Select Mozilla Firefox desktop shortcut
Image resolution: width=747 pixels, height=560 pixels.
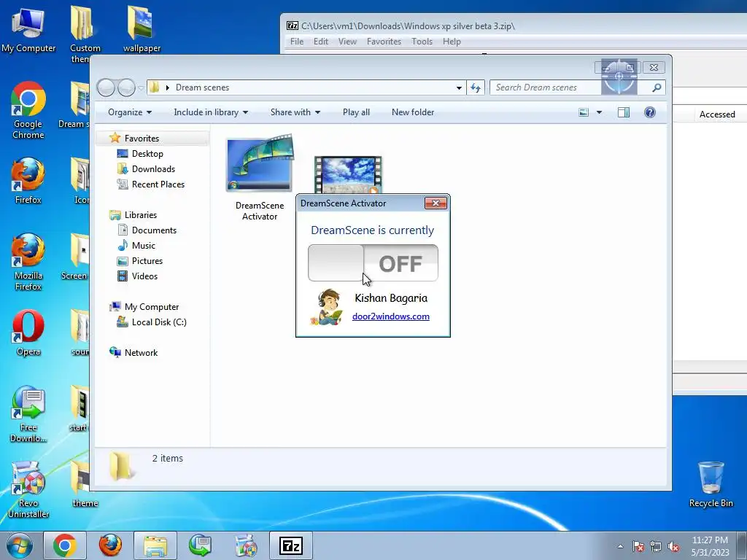point(28,262)
